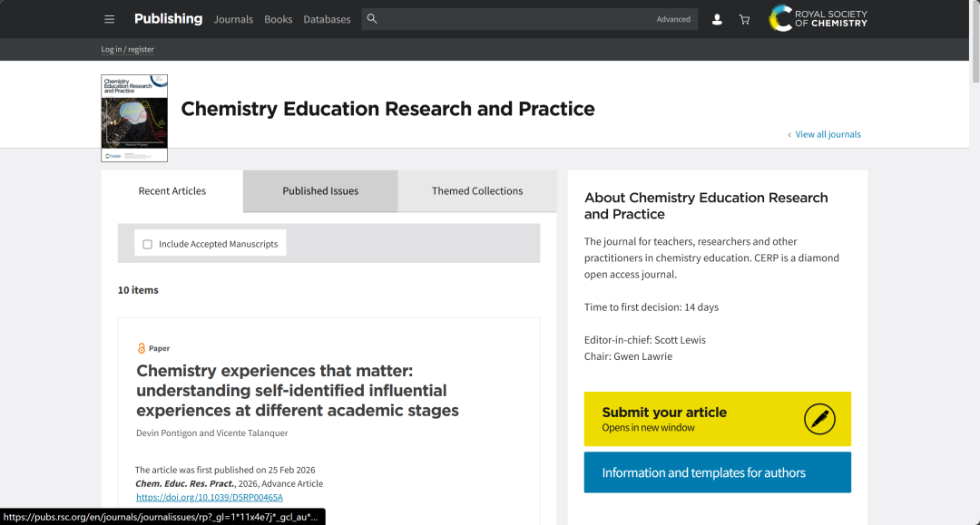Click the open access lock icon
Viewport: 980px width, 525px height.
coord(141,348)
